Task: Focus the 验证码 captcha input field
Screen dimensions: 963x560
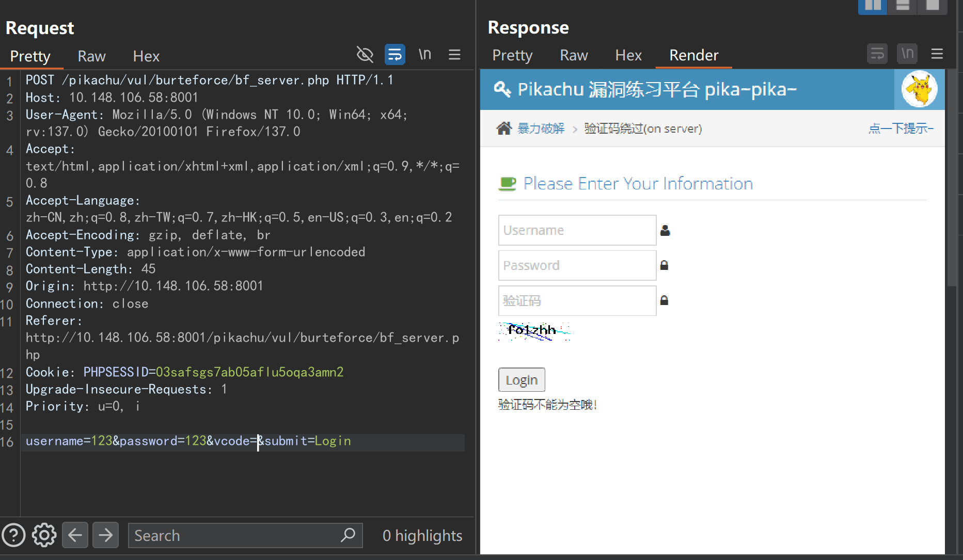Action: [x=577, y=300]
